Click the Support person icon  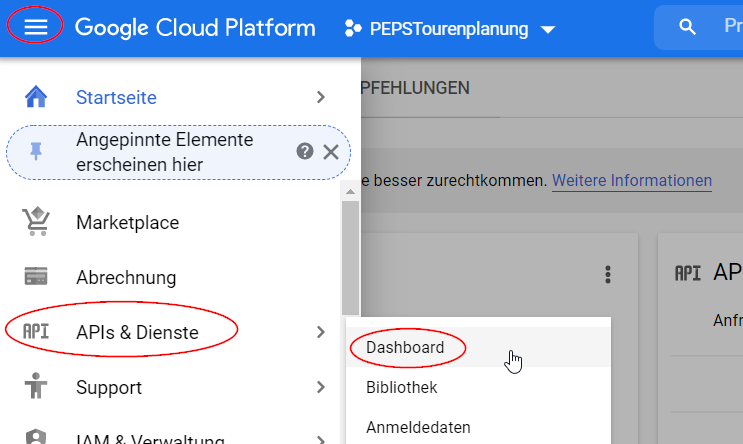click(36, 387)
